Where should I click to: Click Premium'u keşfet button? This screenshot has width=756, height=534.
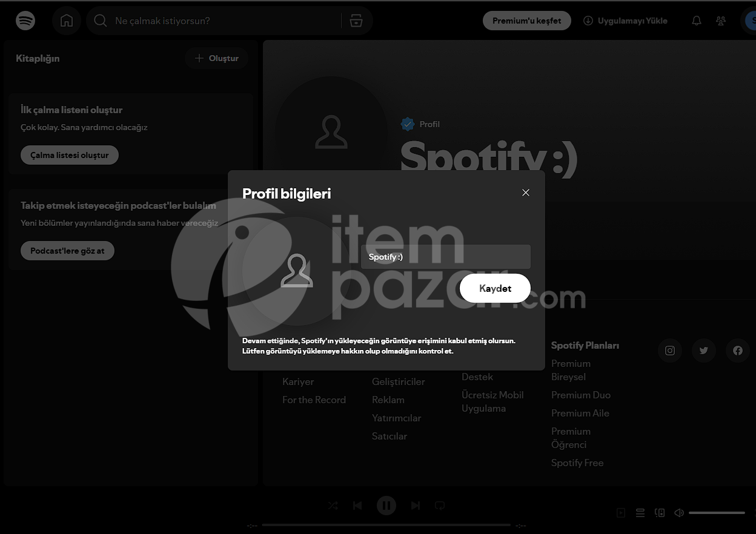(x=526, y=21)
